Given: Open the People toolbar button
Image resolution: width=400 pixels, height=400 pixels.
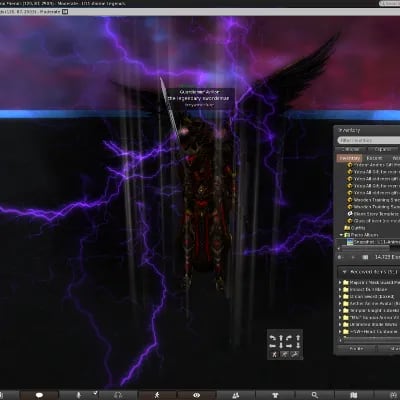Looking at the screenshot, I should pos(236,395).
